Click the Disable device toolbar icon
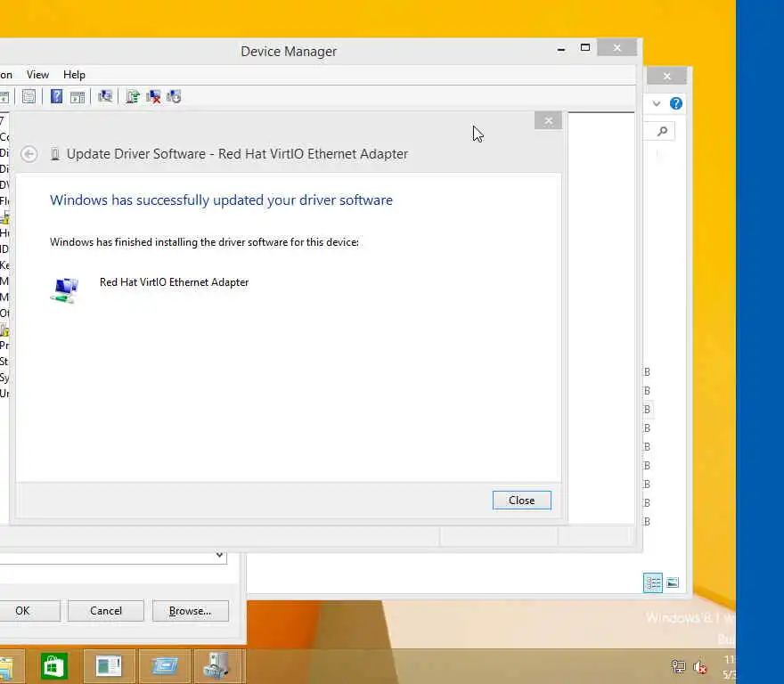The image size is (784, 684). coord(174,96)
